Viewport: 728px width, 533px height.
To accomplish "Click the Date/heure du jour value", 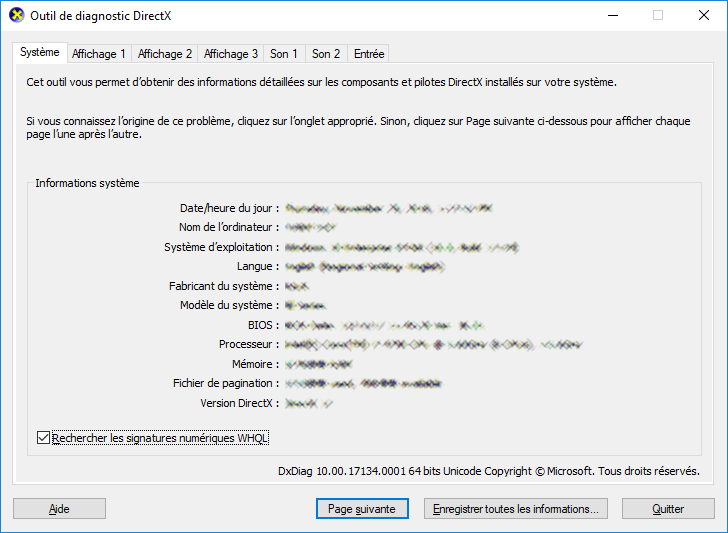I will (x=388, y=209).
